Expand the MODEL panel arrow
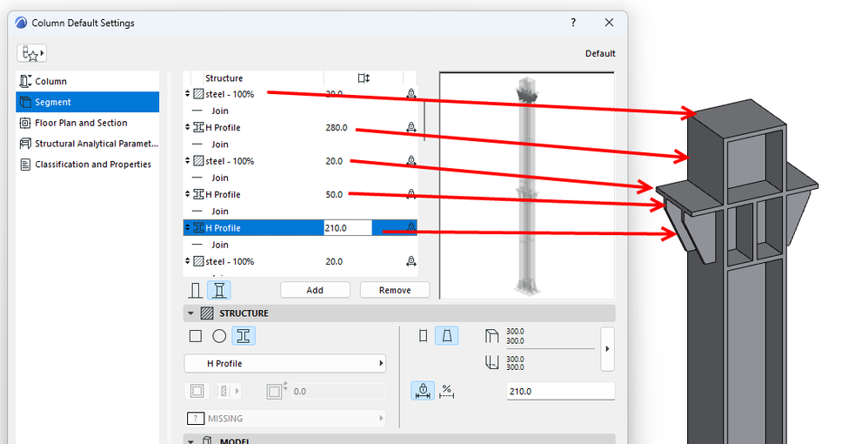 tap(191, 441)
